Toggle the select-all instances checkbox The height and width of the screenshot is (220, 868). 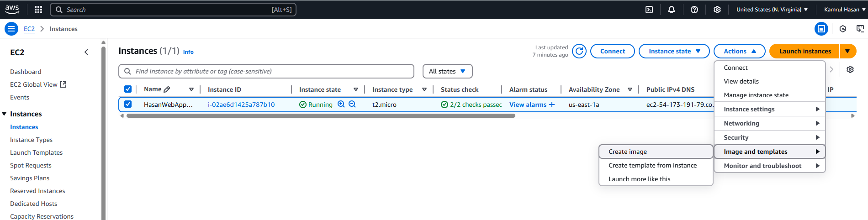point(128,89)
